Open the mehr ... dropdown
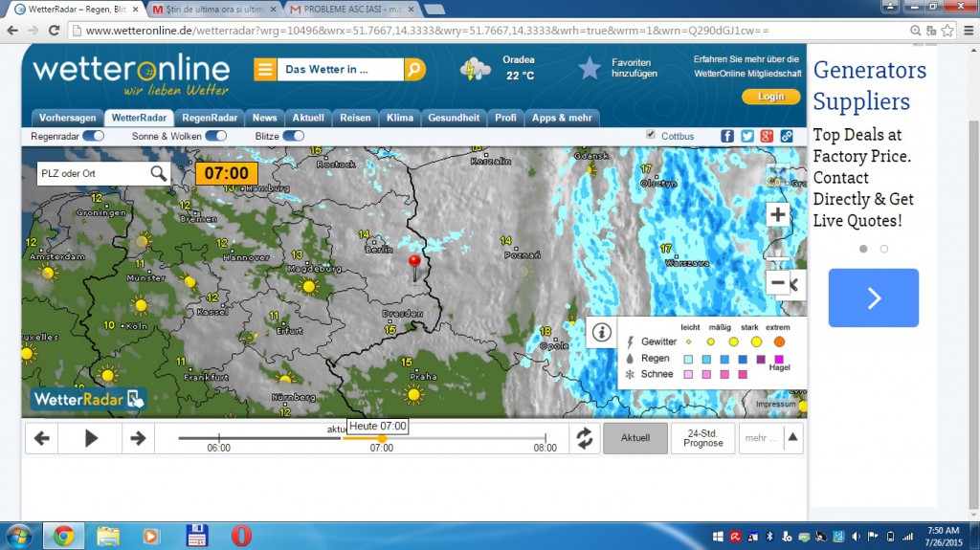980x550 pixels. (761, 438)
